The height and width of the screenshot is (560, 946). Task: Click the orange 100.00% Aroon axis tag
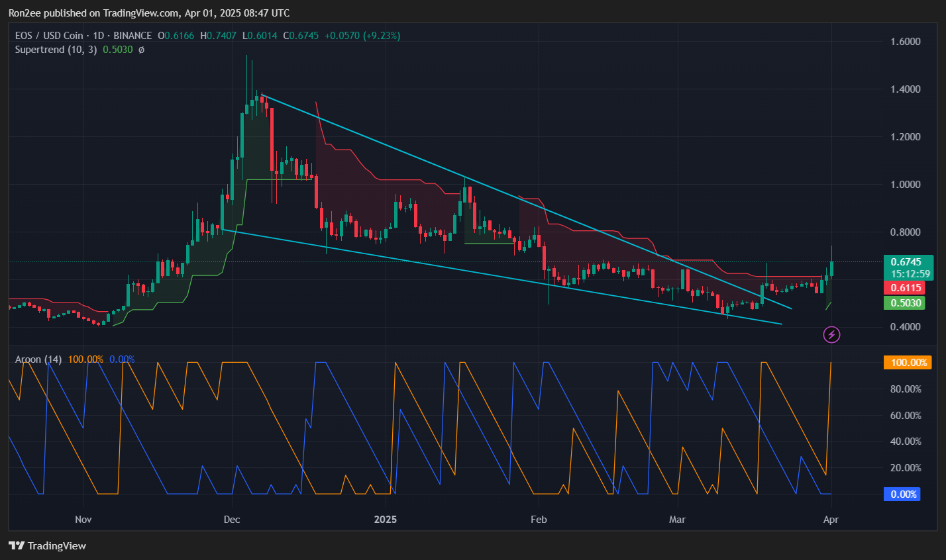(x=908, y=363)
